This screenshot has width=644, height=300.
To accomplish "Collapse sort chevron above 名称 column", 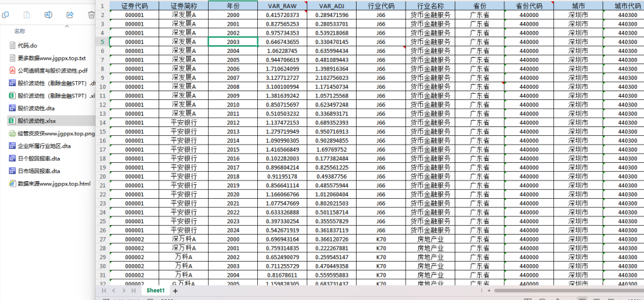I will pyautogui.click(x=67, y=26).
